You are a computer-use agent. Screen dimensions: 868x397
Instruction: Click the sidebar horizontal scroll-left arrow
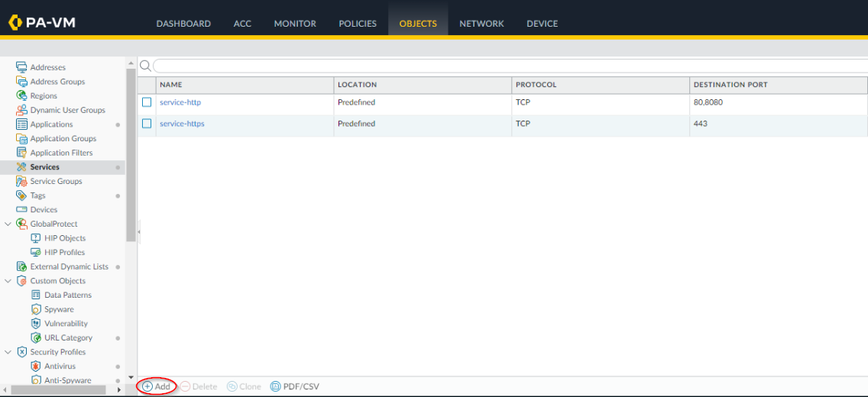pos(5,390)
